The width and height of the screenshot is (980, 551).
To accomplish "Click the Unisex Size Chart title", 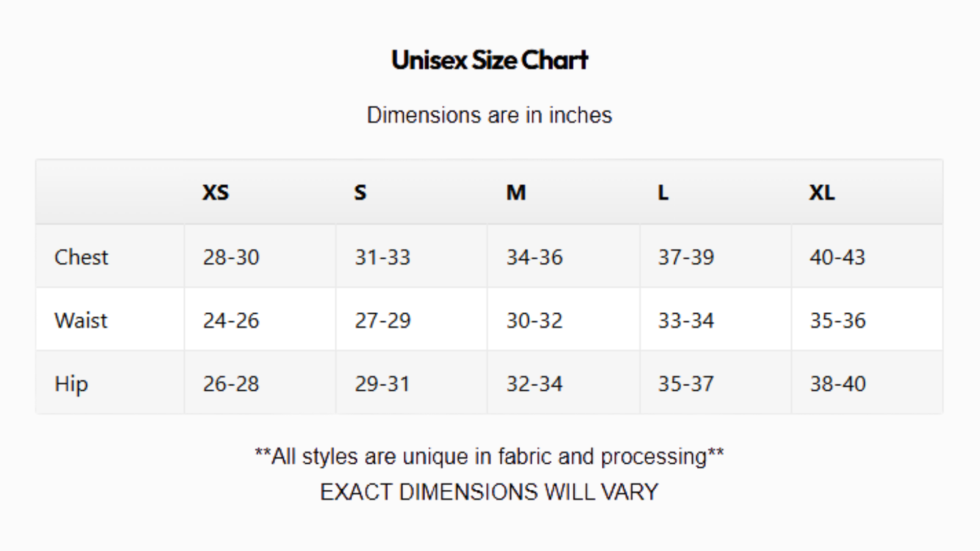I will pos(489,60).
